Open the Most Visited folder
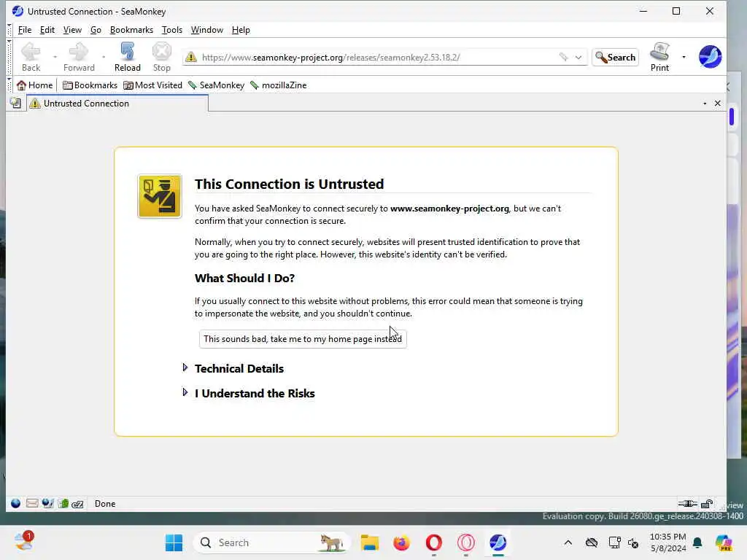The height and width of the screenshot is (560, 747). coord(152,85)
